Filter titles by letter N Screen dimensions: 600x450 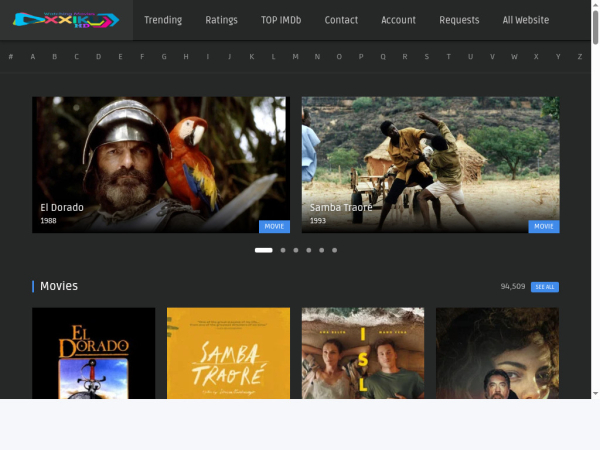317,57
